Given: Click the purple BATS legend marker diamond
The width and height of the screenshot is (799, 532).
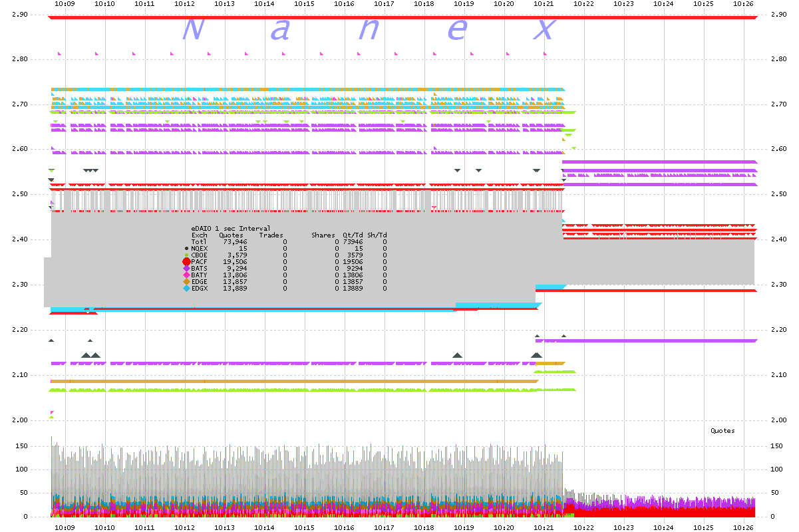Looking at the screenshot, I should tap(186, 268).
